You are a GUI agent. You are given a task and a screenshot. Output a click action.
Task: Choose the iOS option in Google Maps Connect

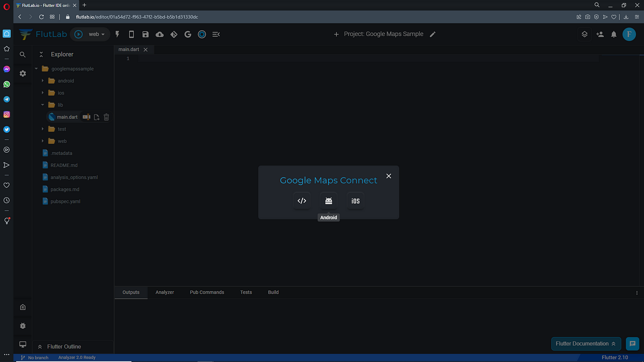356,201
